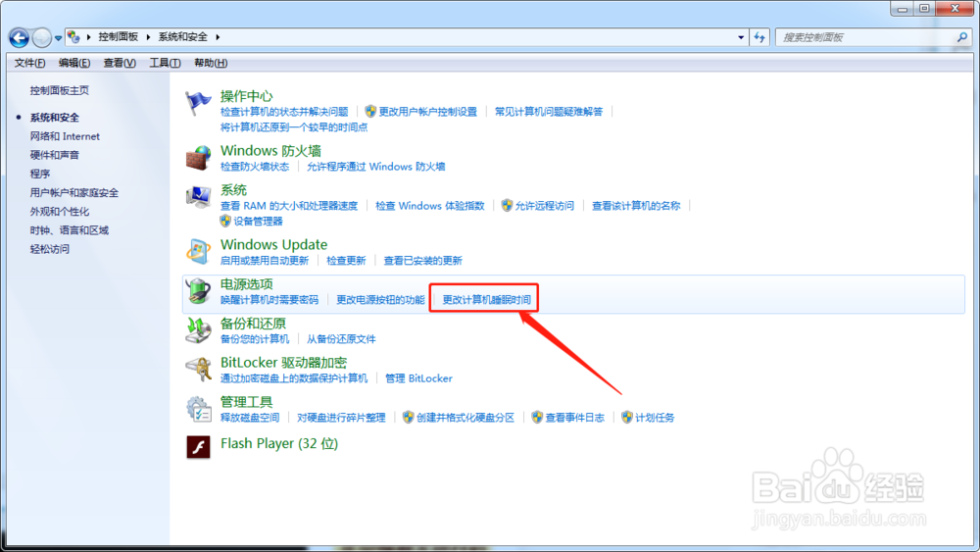
Task: Click the Action Center flag icon
Action: pos(198,103)
